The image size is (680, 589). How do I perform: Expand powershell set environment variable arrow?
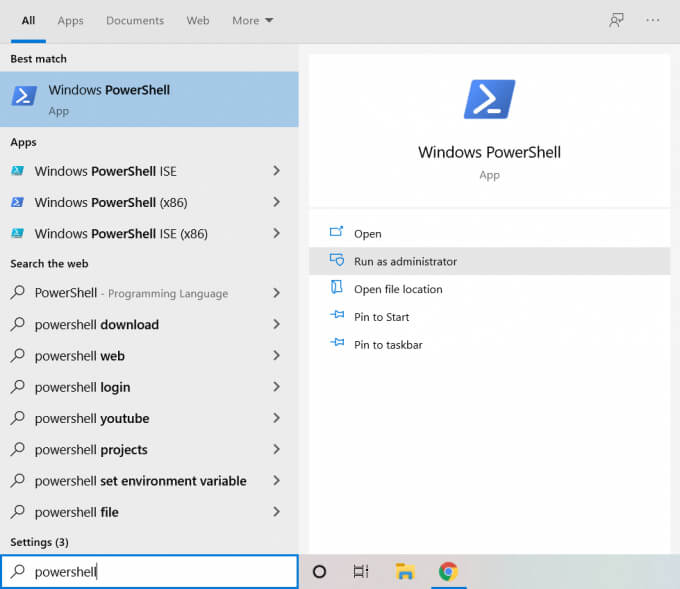click(x=276, y=481)
